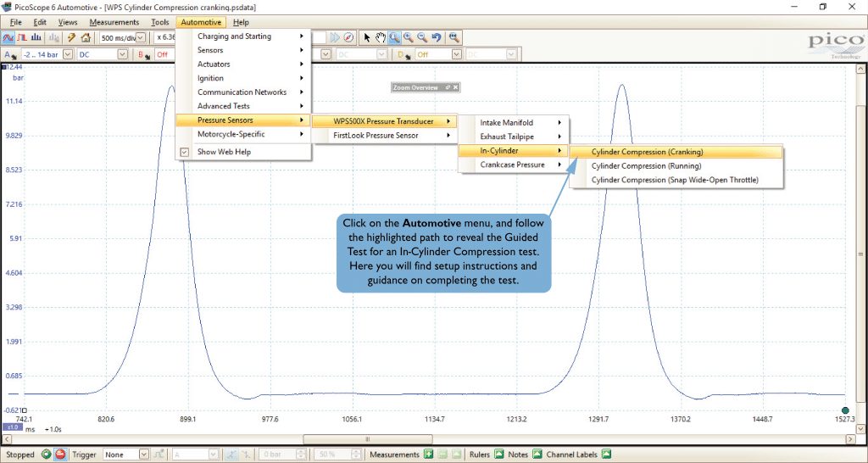Screen dimensions: 868x463
Task: Select Cylinder Compression (Snap Wide-Open Throttle)
Action: [676, 180]
